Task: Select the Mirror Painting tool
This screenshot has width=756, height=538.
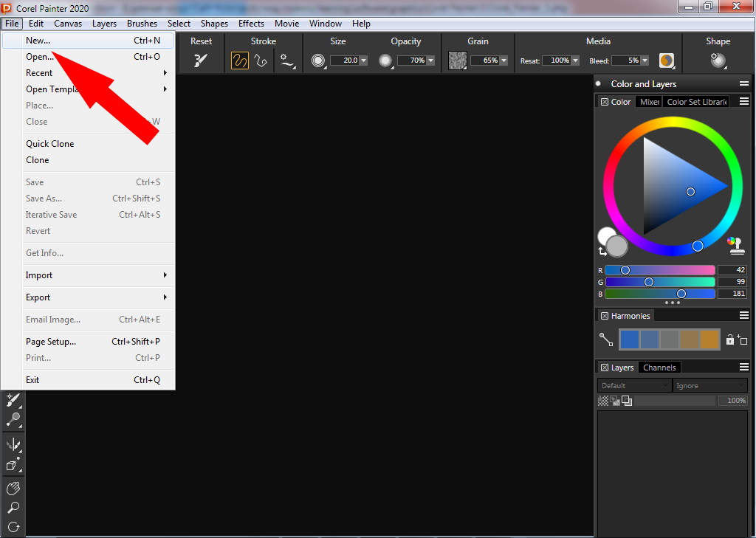Action: 13,444
